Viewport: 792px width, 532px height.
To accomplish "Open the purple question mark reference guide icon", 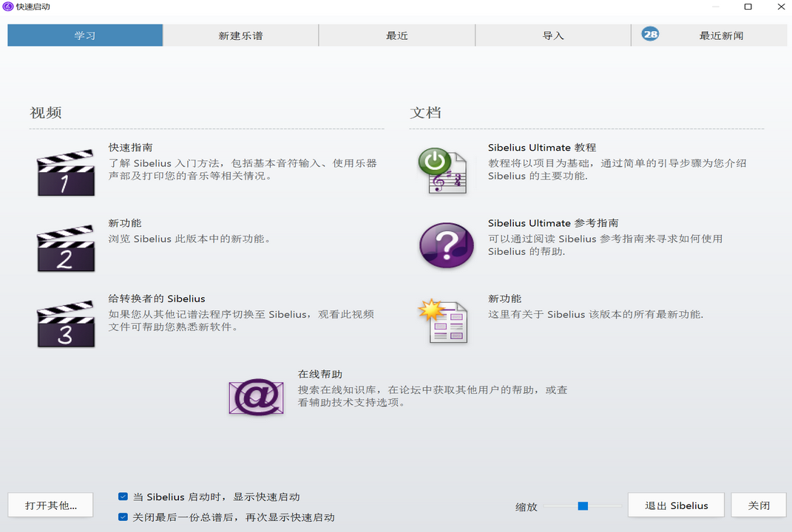I will click(x=447, y=245).
